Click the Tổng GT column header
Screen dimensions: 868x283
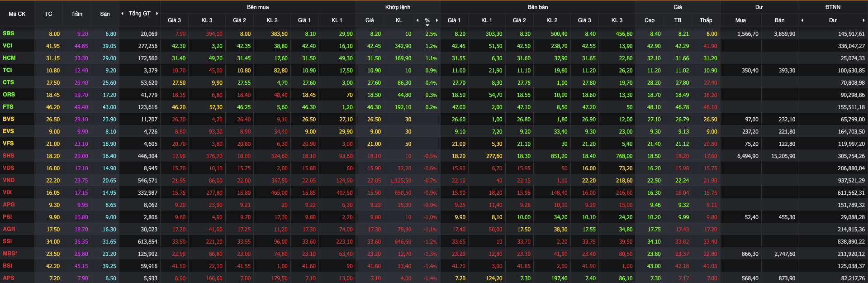tap(139, 14)
